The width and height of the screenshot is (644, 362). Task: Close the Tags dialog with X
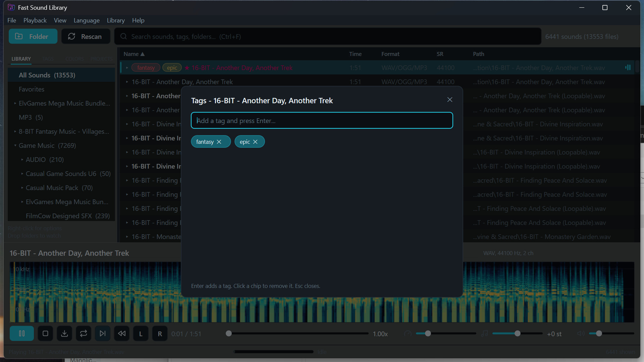[450, 100]
